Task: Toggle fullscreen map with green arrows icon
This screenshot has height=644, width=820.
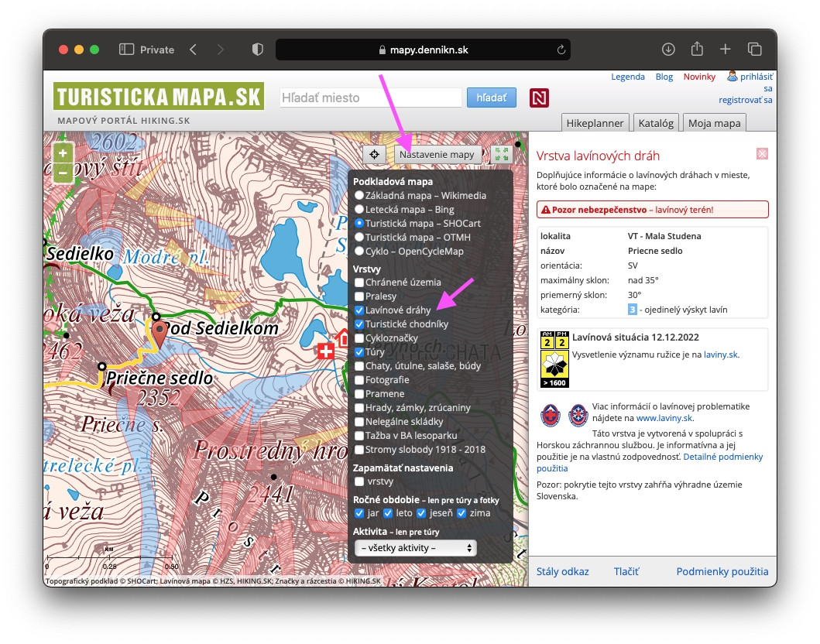Action: [502, 154]
